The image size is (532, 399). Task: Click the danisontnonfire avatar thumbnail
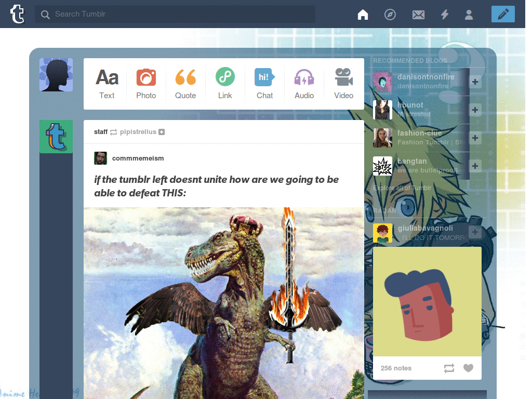pyautogui.click(x=382, y=82)
